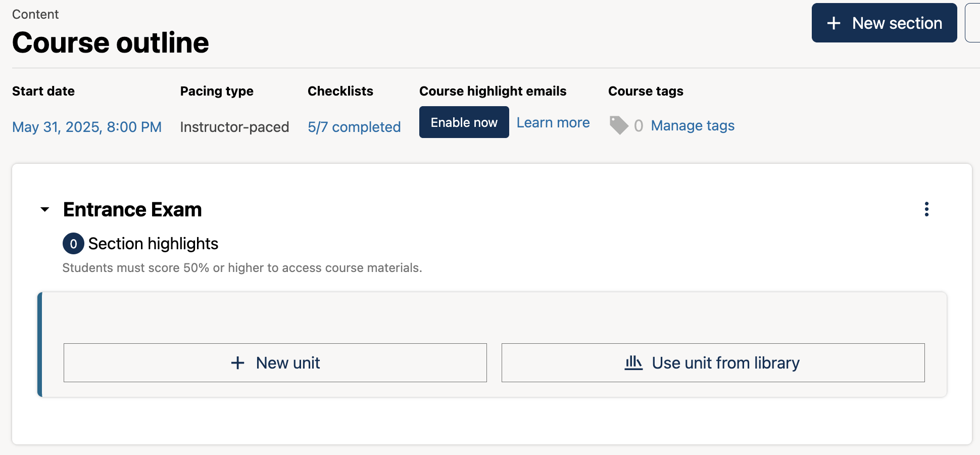Create a new course section
The height and width of the screenshot is (455, 980).
point(884,23)
